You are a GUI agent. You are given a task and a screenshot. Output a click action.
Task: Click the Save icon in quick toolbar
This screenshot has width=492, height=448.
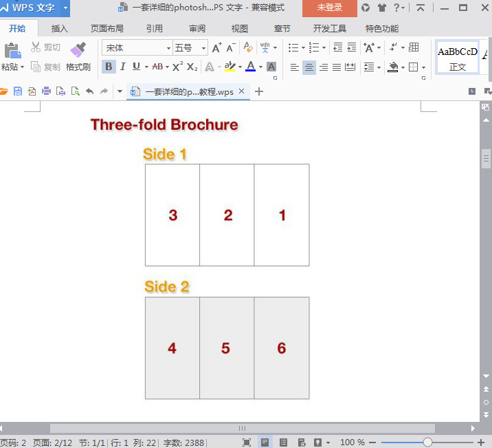coord(18,91)
